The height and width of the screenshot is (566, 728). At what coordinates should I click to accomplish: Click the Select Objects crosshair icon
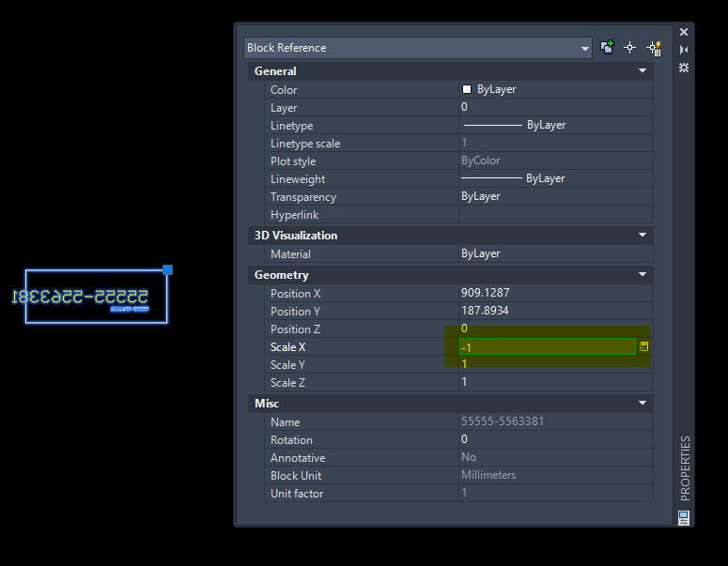[x=630, y=47]
